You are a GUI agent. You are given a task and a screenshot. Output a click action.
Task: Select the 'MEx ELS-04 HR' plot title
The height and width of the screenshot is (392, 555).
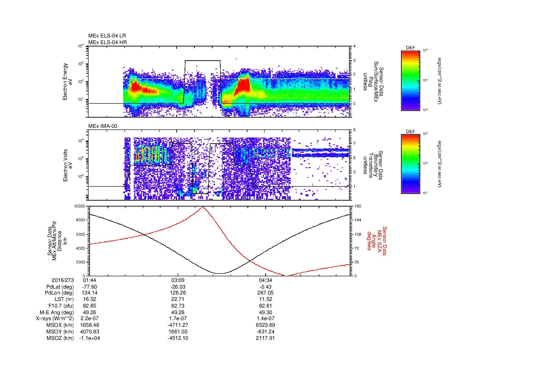[x=107, y=42]
